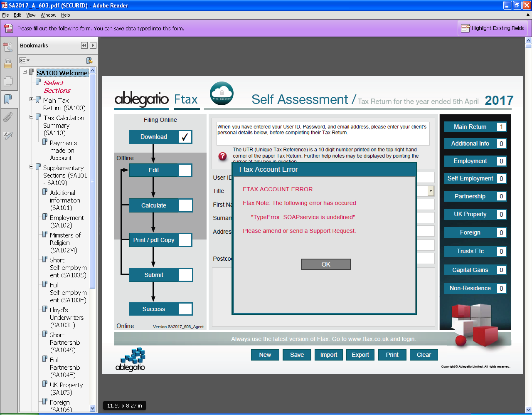Open the Bookmarks options dropdown menu

[25, 61]
